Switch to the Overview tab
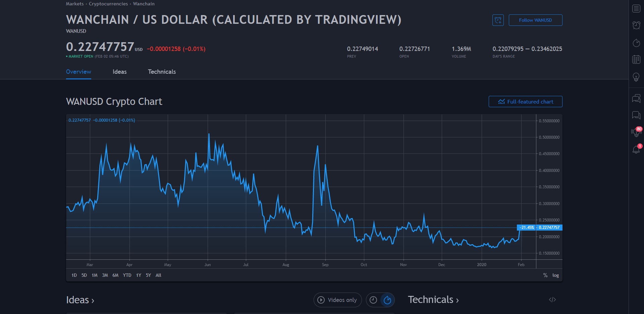This screenshot has height=314, width=644. (78, 72)
